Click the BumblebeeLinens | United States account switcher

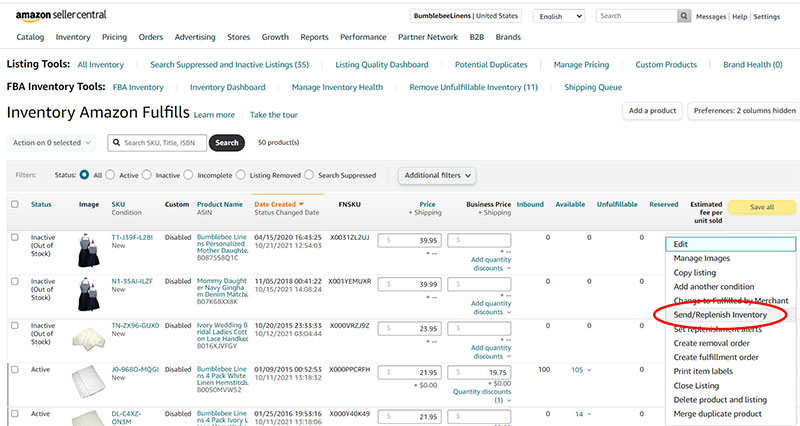(x=465, y=16)
